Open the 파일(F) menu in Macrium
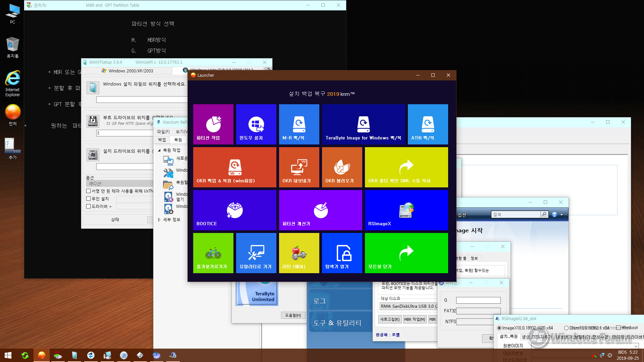Viewport: 644px width, 362px height. pyautogui.click(x=163, y=132)
